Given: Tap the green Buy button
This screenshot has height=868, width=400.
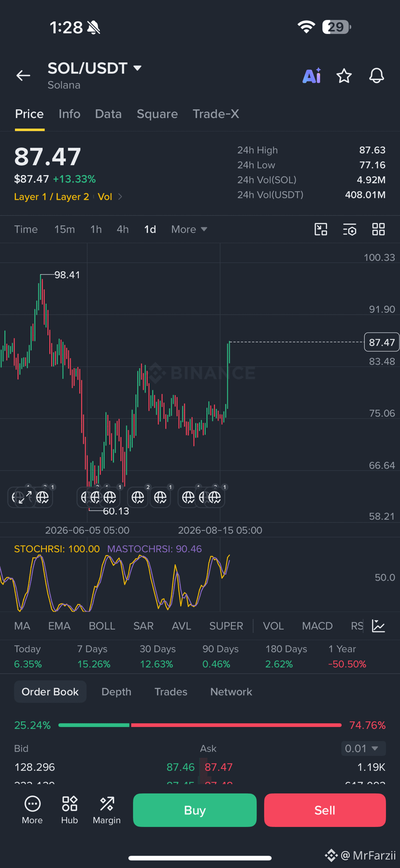Looking at the screenshot, I should [195, 810].
